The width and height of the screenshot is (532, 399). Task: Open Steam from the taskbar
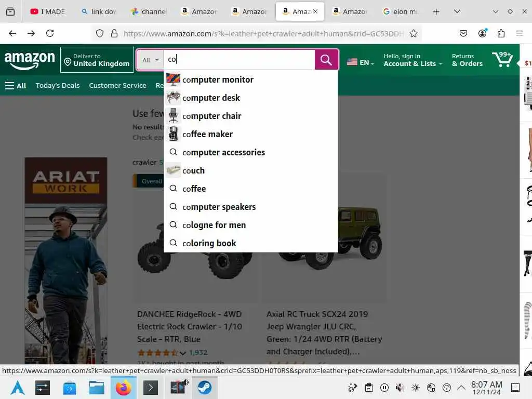click(205, 388)
